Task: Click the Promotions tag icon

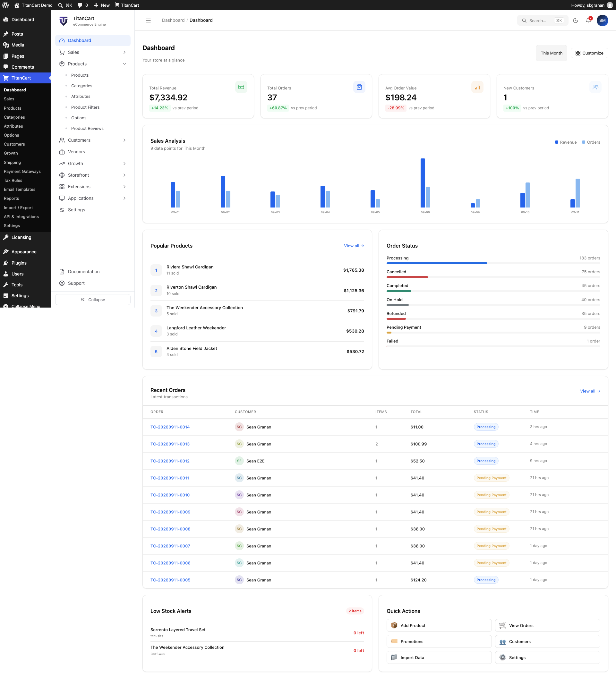Action: pyautogui.click(x=394, y=641)
